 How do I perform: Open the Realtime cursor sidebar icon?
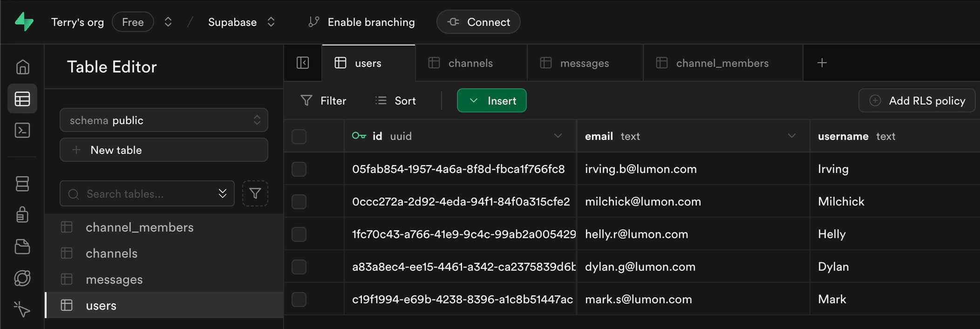click(22, 309)
